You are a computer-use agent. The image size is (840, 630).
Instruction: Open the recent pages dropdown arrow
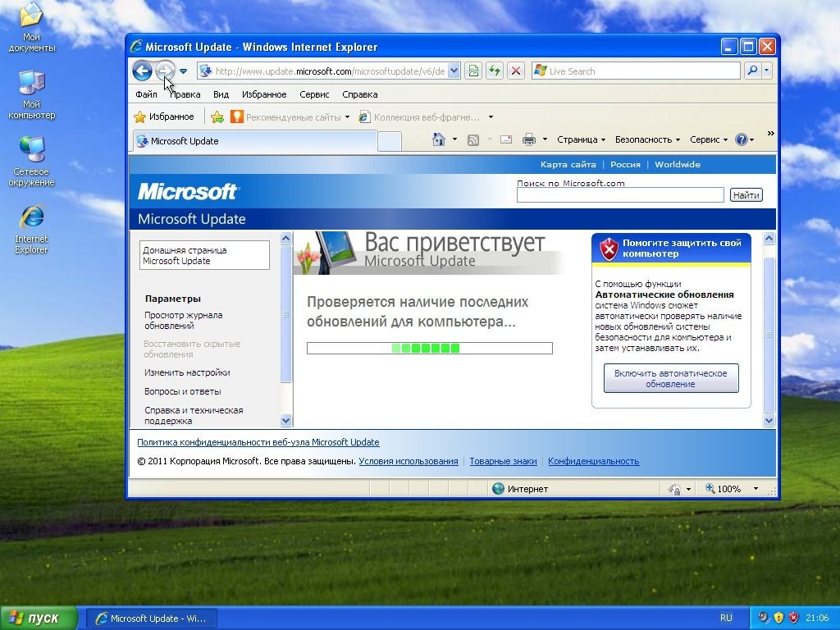point(183,71)
